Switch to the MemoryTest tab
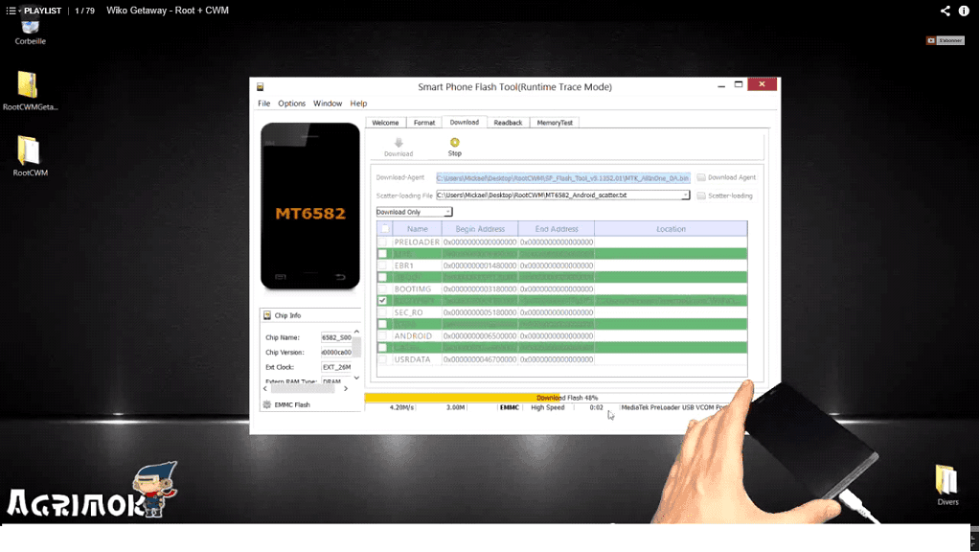This screenshot has width=980, height=552. 555,123
